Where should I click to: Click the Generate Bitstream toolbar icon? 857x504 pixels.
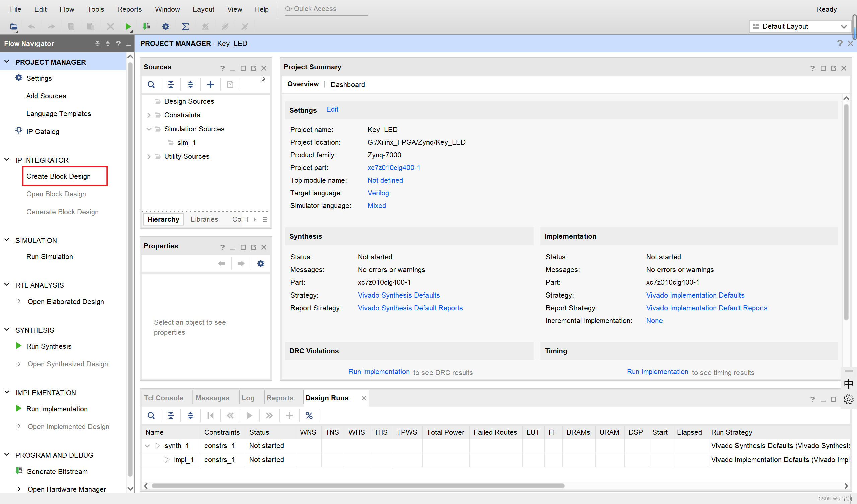point(146,26)
